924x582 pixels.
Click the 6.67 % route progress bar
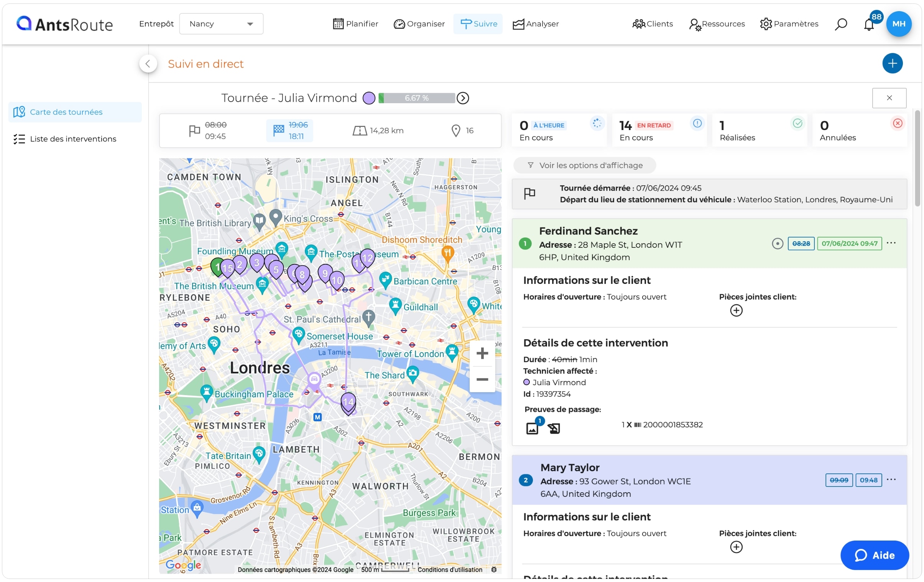pos(417,98)
